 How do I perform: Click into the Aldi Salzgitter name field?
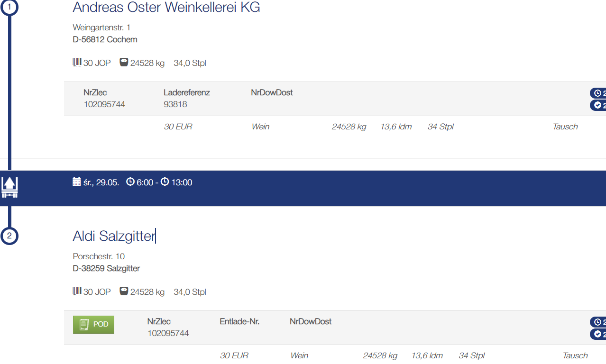(x=114, y=236)
